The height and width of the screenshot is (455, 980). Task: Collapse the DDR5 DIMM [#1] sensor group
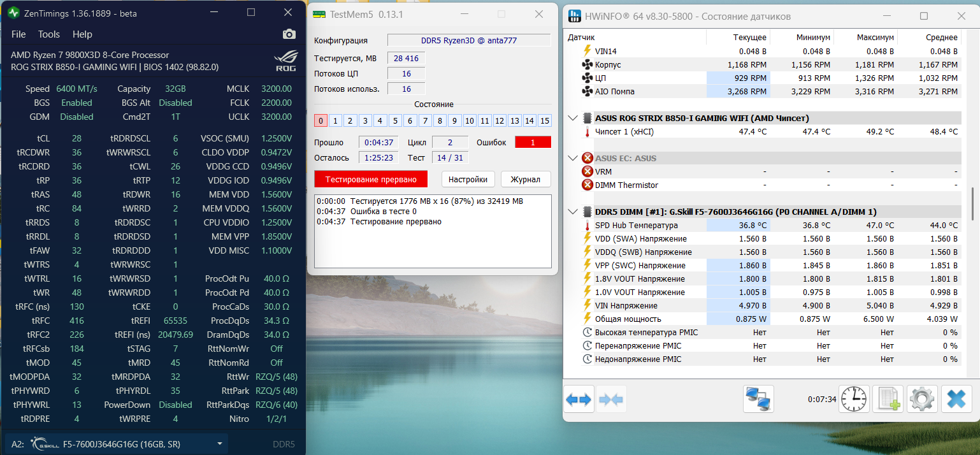point(573,212)
